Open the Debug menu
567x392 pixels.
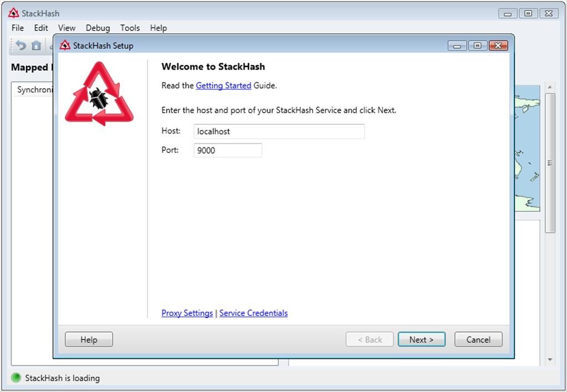[x=98, y=28]
